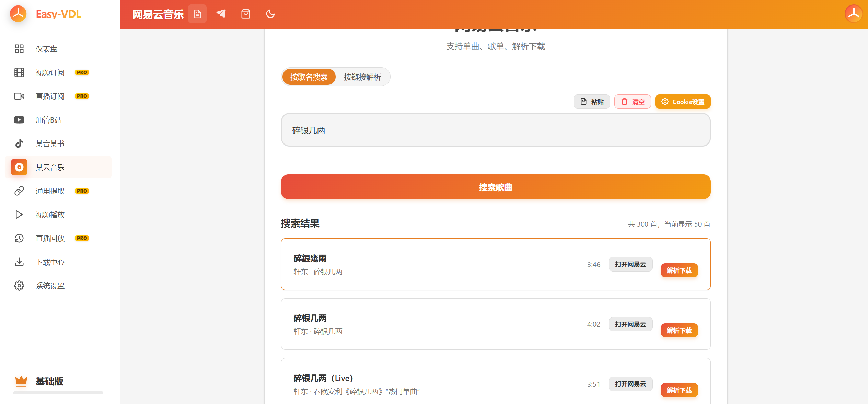868x404 pixels.
Task: Click the Telegram paper plane icon in header
Action: 221,13
